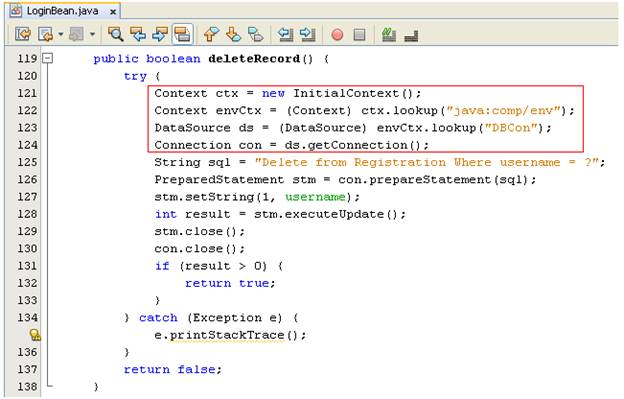Go to next bookmark icon
The width and height of the screenshot is (624, 399).
click(x=233, y=34)
